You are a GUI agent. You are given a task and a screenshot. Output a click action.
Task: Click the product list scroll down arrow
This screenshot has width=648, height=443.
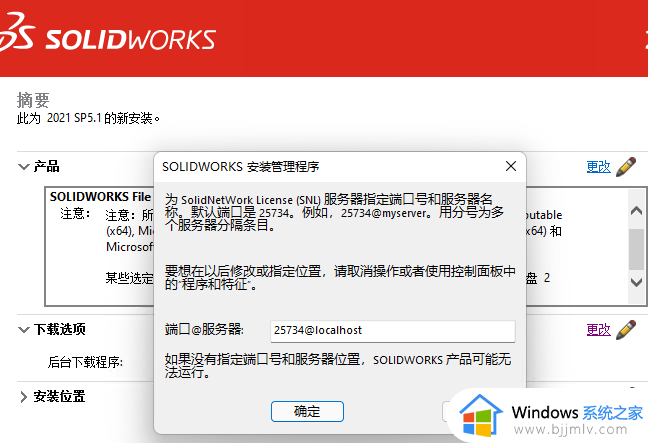[636, 282]
